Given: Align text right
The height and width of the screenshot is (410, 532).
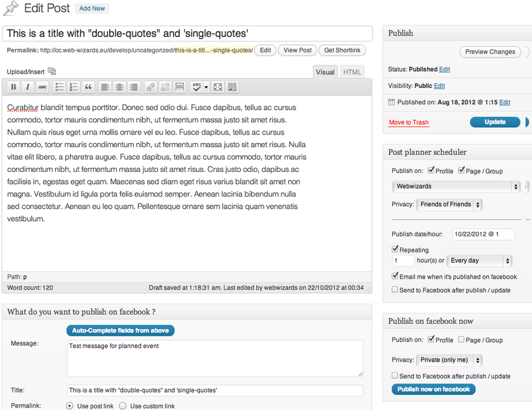Looking at the screenshot, I should coord(134,87).
